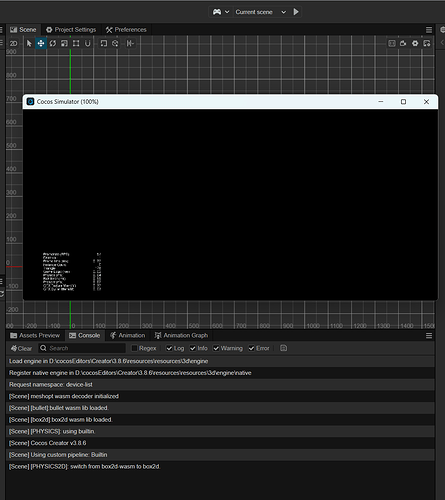Clear the console output
This screenshot has width=445, height=500.
[x=21, y=348]
